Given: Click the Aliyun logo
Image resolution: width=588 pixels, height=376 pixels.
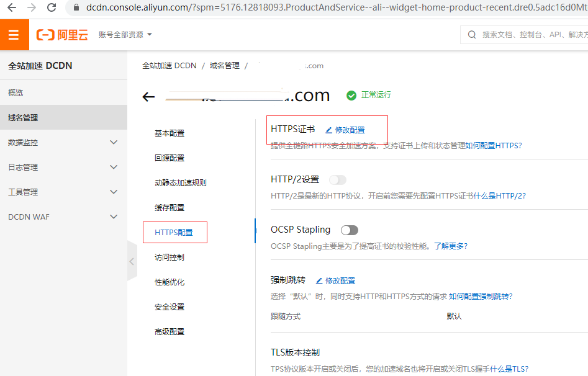Looking at the screenshot, I should pos(62,35).
